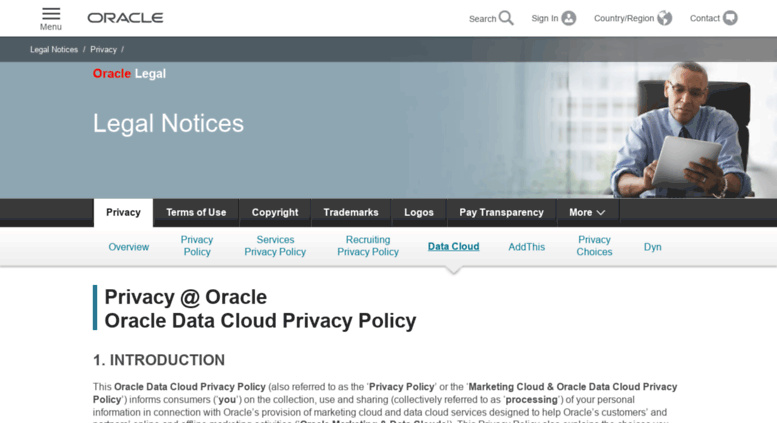Click the 'Oracle Data Cloud Privacy Policy' heading
This screenshot has height=423, width=777.
pos(260,321)
